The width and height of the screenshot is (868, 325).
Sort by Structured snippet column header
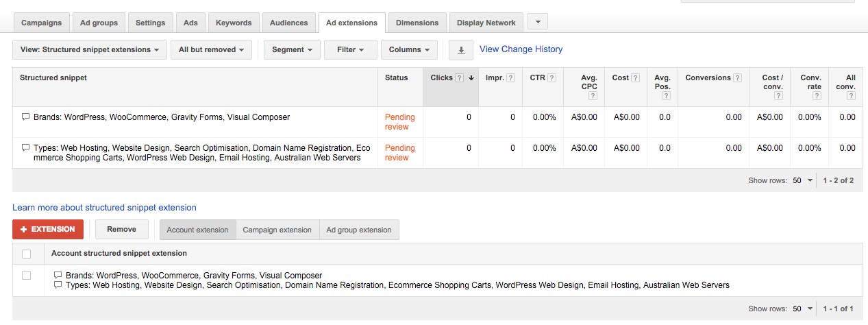(x=53, y=78)
